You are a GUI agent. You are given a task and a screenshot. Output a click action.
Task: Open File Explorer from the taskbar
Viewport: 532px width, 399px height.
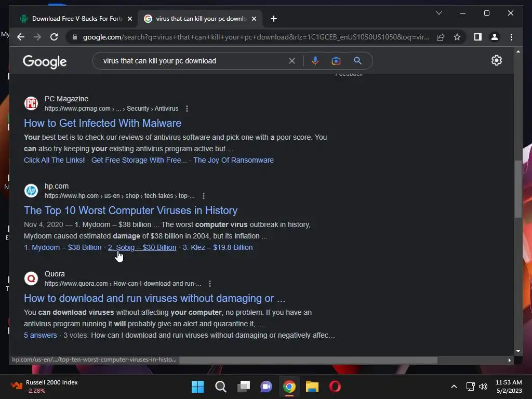pyautogui.click(x=312, y=387)
